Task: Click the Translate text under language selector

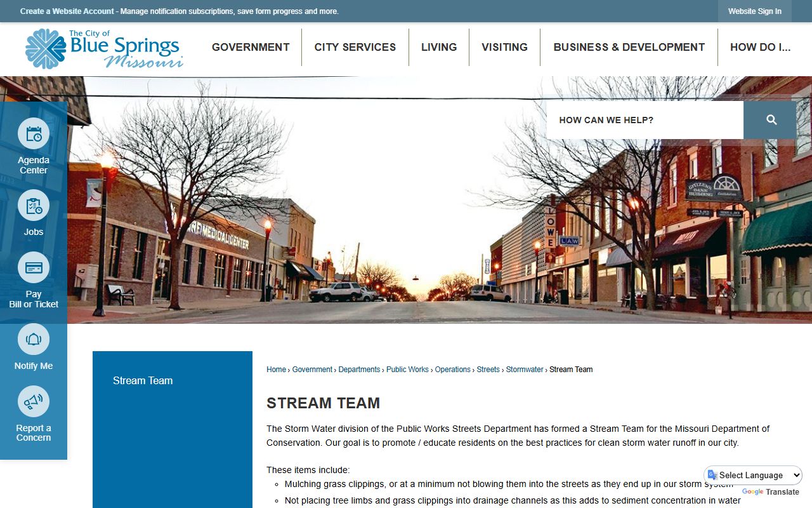Action: [782, 492]
